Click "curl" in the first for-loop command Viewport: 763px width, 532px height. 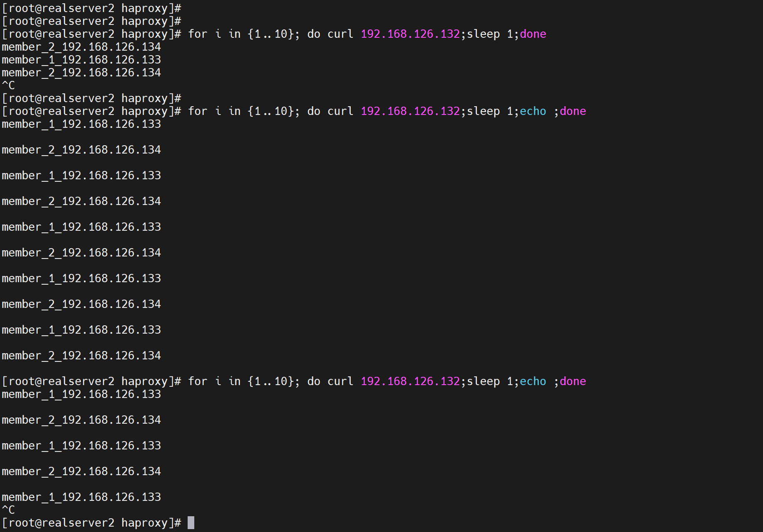340,34
